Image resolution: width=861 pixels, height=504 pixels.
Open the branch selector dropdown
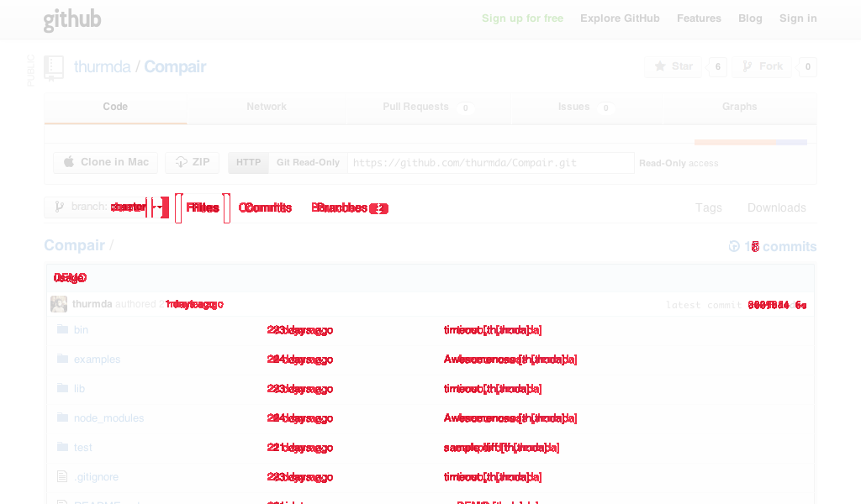(107, 207)
